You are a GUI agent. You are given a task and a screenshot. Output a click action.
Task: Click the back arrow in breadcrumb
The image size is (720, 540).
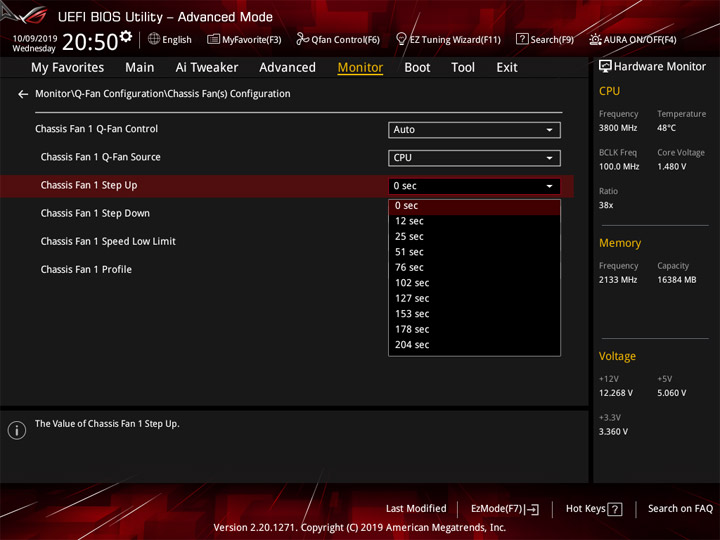(22, 94)
